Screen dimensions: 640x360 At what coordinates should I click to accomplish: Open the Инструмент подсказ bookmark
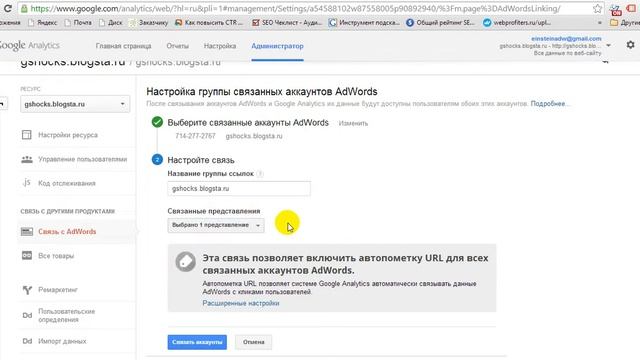point(364,23)
